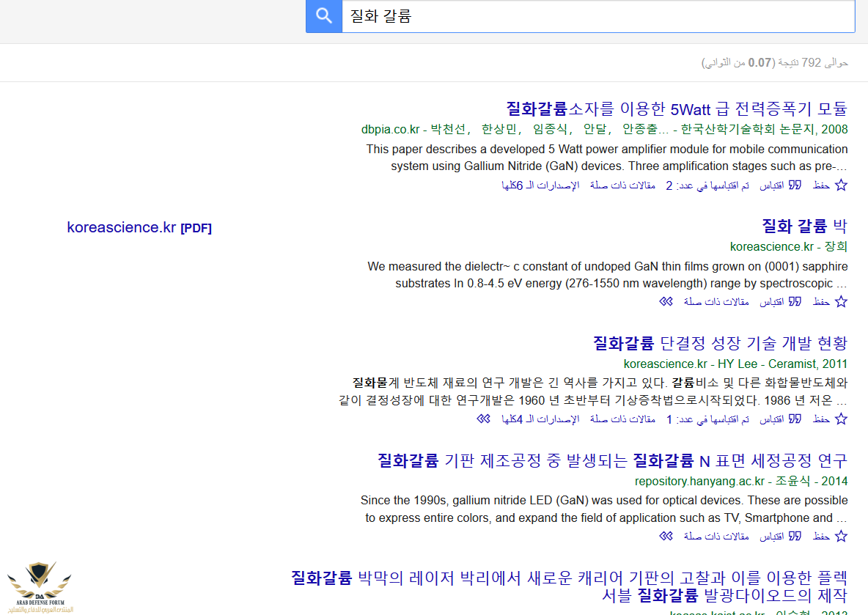
Task: Click cite quote icon for the hanyang result
Action: (795, 537)
